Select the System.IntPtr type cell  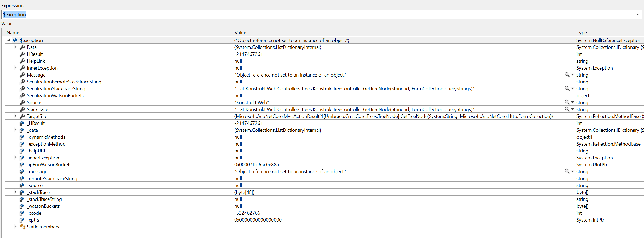pos(590,220)
